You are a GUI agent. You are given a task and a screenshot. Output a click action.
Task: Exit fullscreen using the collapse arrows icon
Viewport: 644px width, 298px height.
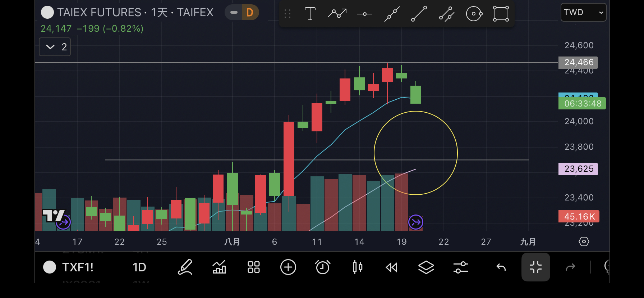point(535,267)
